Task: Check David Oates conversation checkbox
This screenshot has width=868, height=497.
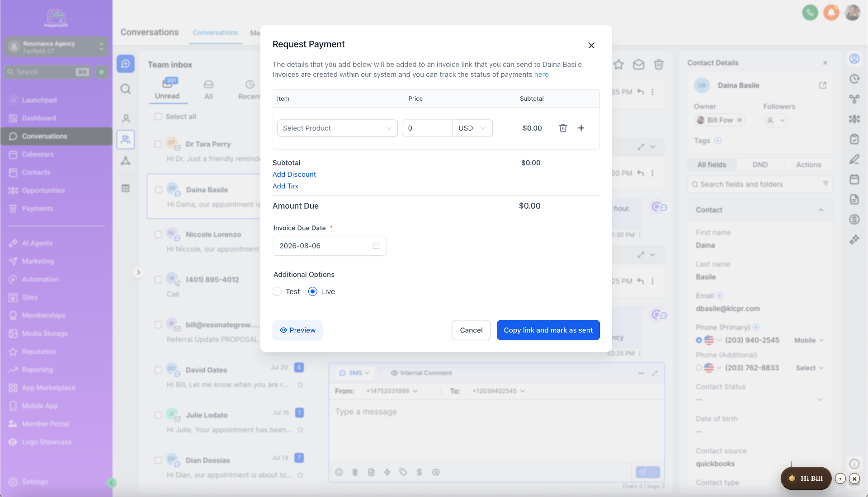Action: pyautogui.click(x=158, y=370)
